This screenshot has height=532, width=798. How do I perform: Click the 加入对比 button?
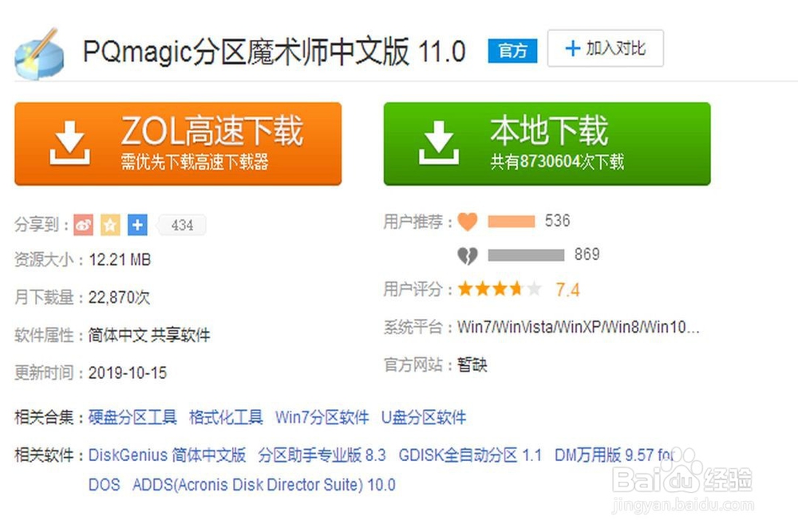pos(605,49)
